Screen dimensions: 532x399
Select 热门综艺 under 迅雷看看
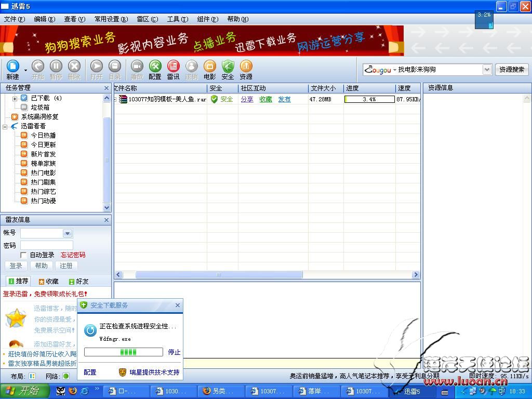(x=43, y=191)
